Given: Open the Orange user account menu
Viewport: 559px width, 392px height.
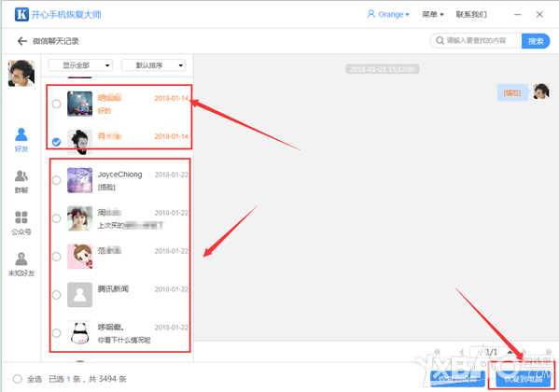Looking at the screenshot, I should 388,14.
